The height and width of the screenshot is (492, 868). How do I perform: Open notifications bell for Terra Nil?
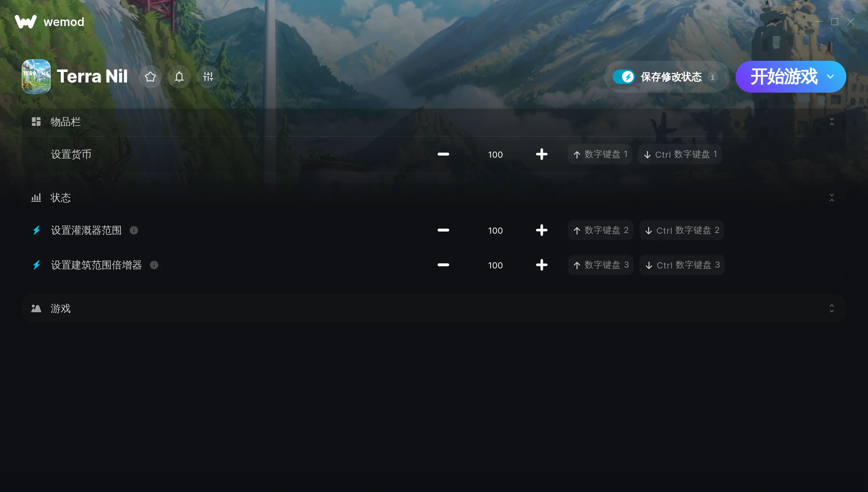pyautogui.click(x=179, y=77)
